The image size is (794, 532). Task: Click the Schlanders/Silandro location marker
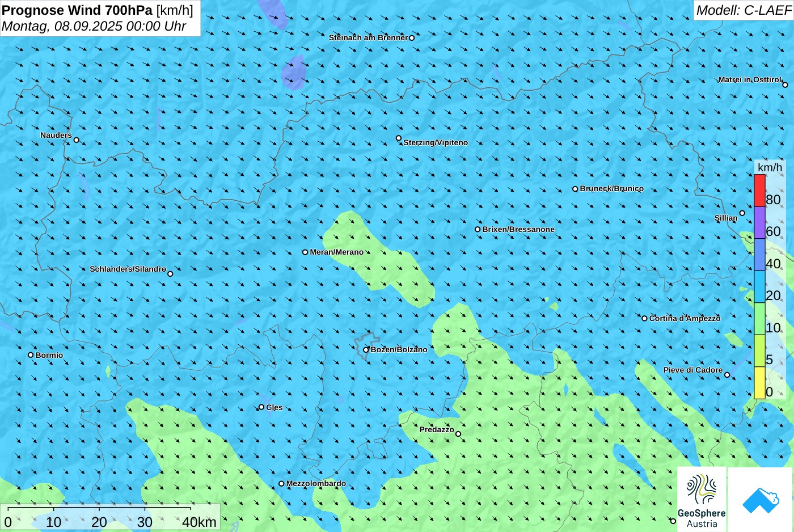(170, 274)
